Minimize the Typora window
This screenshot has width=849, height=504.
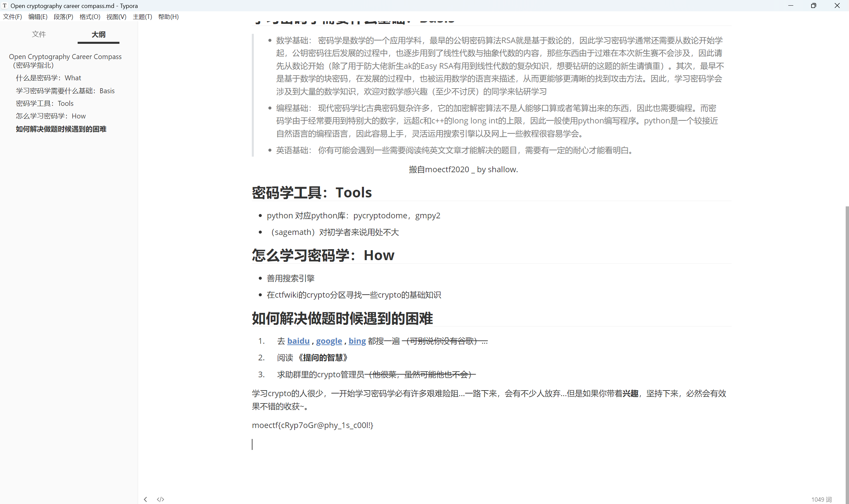click(x=791, y=5)
